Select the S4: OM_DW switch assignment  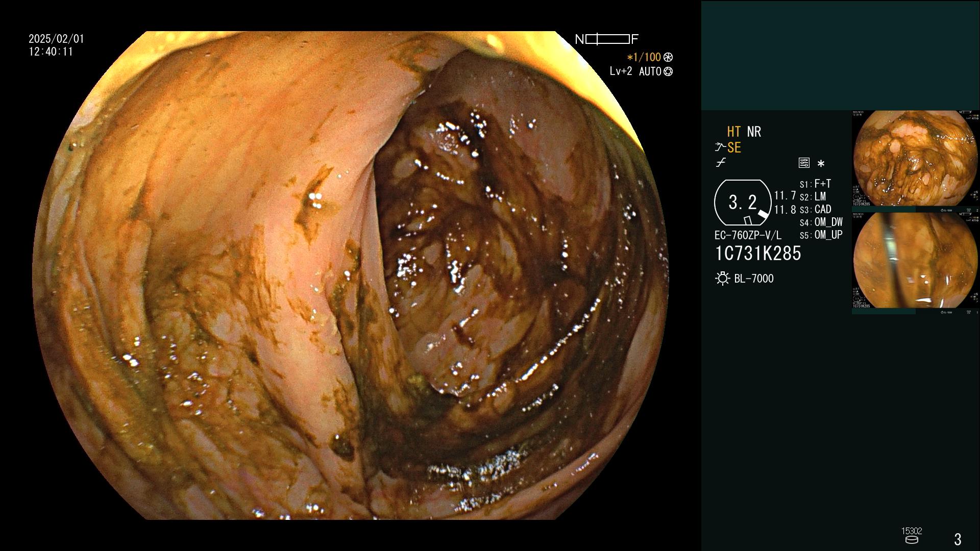click(821, 222)
